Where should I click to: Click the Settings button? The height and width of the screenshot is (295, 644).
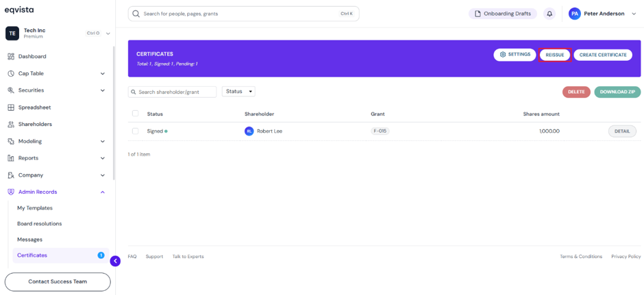click(x=515, y=55)
